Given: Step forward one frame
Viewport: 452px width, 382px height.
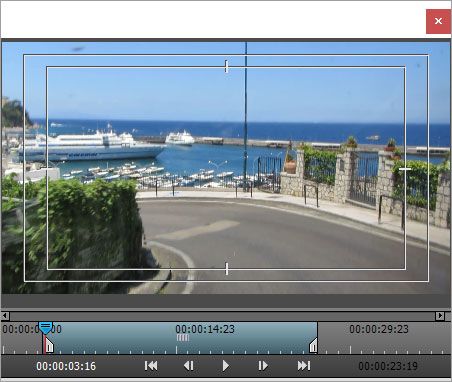Looking at the screenshot, I should [x=263, y=366].
